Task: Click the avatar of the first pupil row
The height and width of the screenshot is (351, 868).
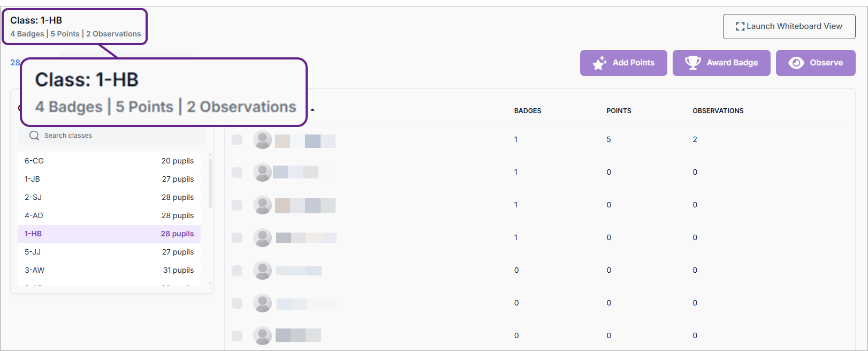Action: [x=262, y=140]
